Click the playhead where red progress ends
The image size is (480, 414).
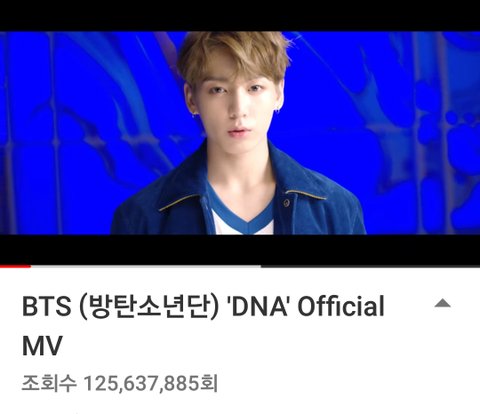31,266
